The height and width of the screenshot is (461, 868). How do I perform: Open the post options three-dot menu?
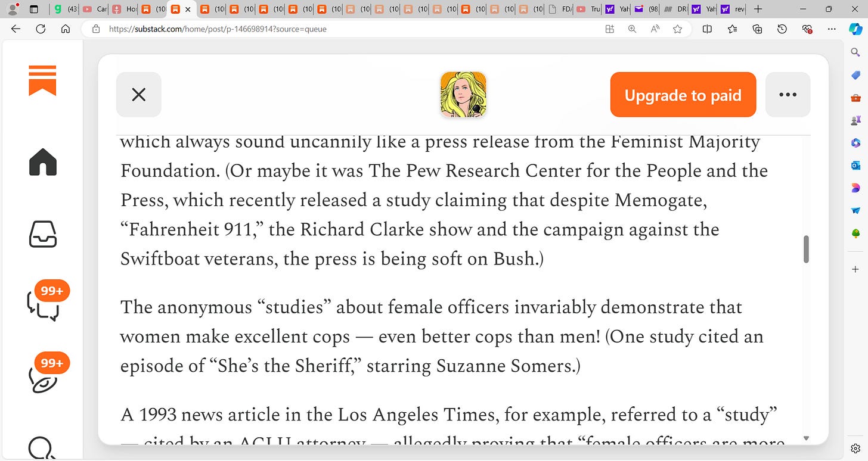click(x=788, y=95)
